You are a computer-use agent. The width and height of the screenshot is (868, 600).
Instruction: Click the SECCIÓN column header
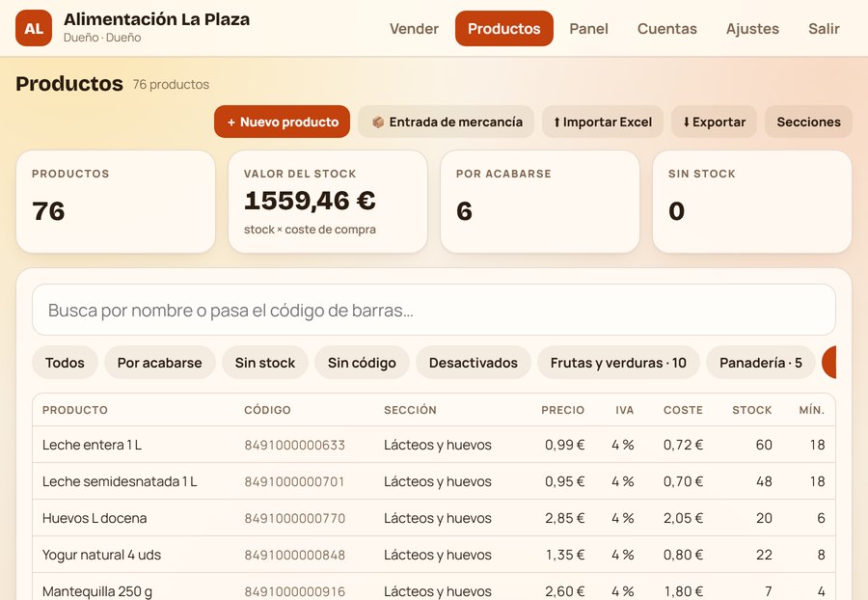click(410, 410)
